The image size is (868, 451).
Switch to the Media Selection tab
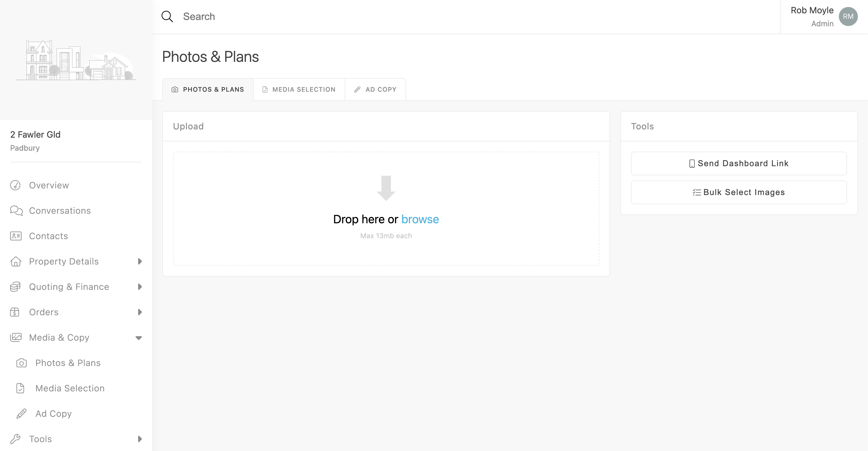tap(299, 89)
